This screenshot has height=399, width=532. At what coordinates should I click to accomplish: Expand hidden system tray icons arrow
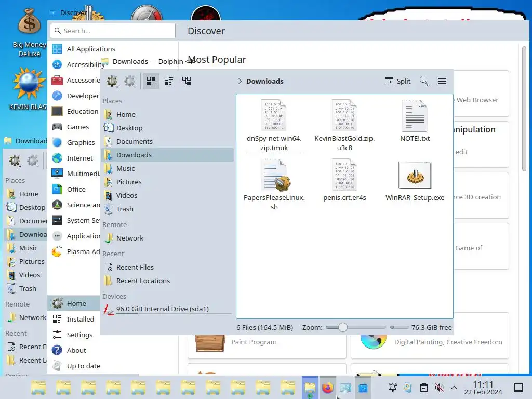(454, 388)
